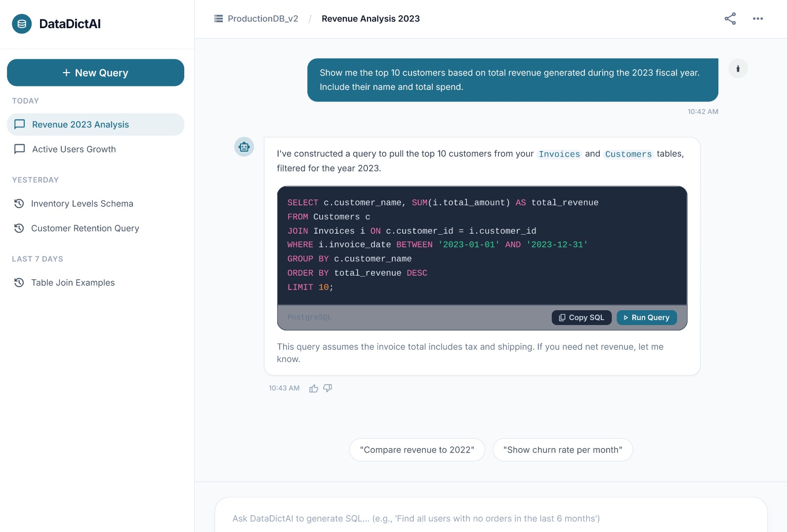Start a New Query
Screen dimensions: 787x532
point(95,73)
